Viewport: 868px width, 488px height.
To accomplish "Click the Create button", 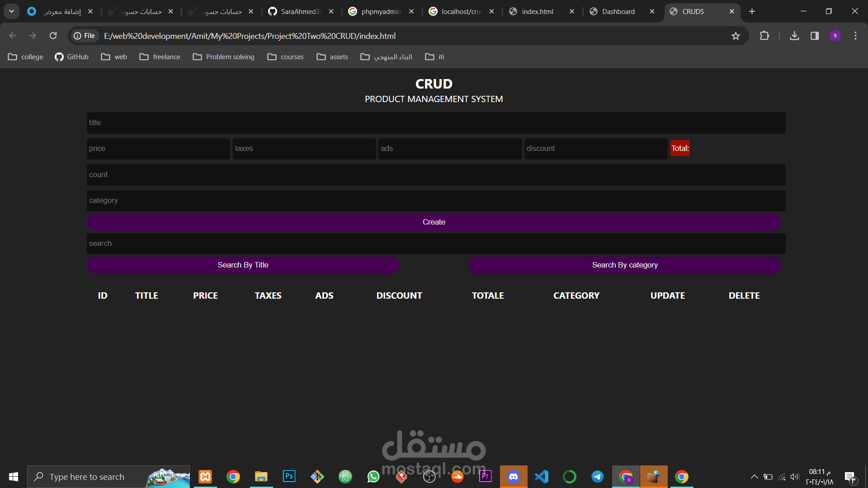I will [x=434, y=222].
